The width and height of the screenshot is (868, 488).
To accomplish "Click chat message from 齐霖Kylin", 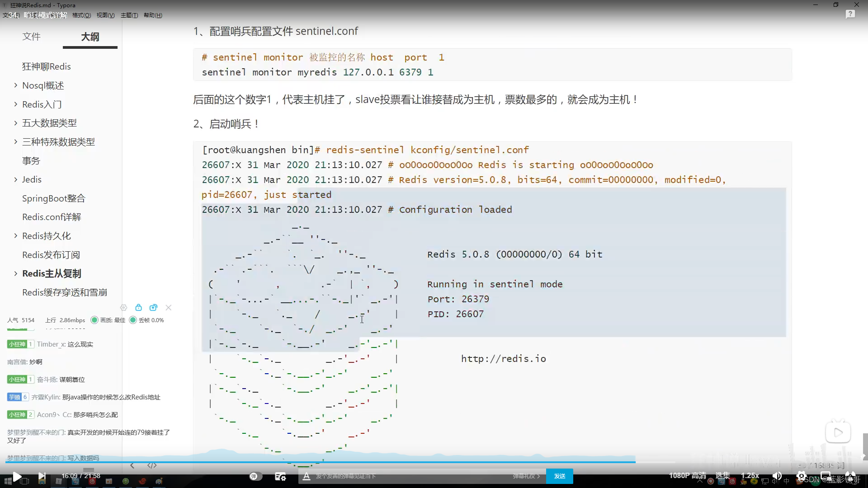I will pyautogui.click(x=84, y=397).
